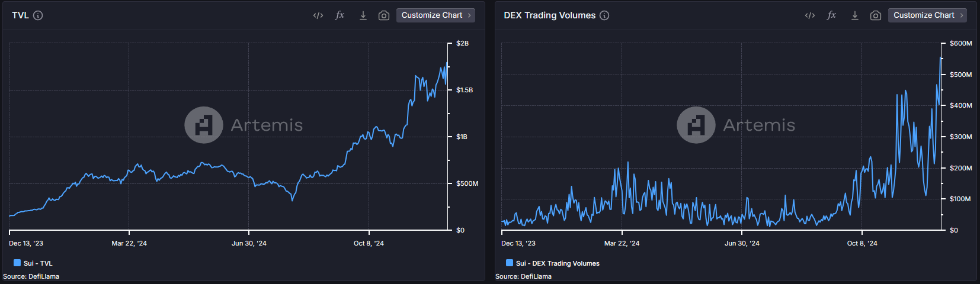980x284 pixels.
Task: Open embed code icon on TVL chart
Action: click(318, 15)
